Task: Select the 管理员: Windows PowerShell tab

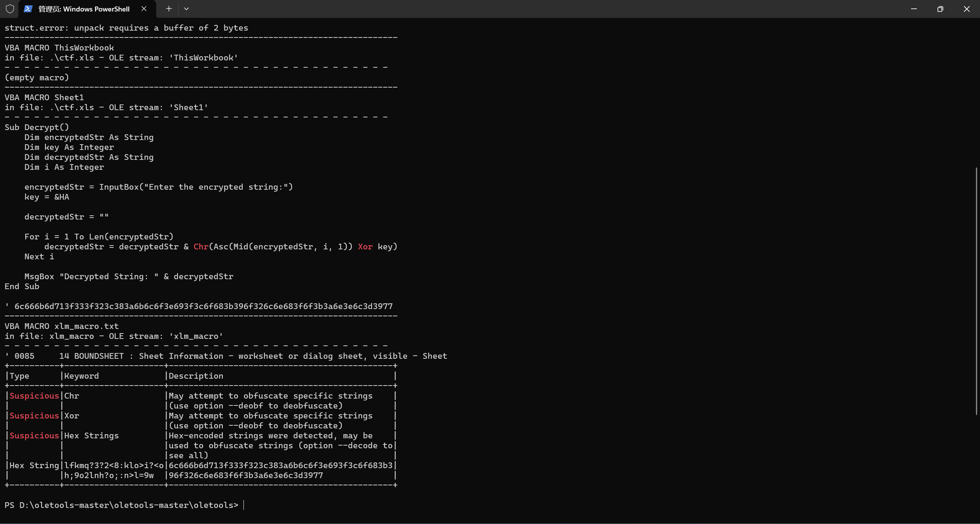Action: tap(84, 9)
